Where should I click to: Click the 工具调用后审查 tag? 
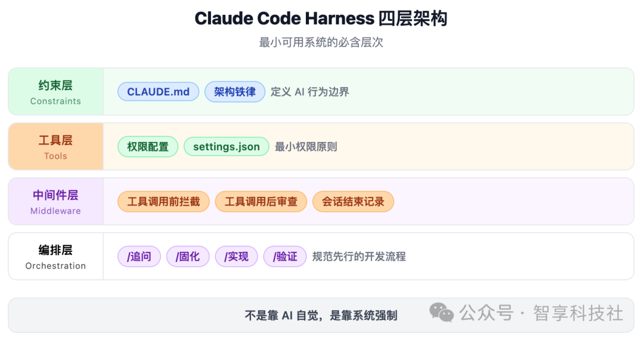[261, 201]
